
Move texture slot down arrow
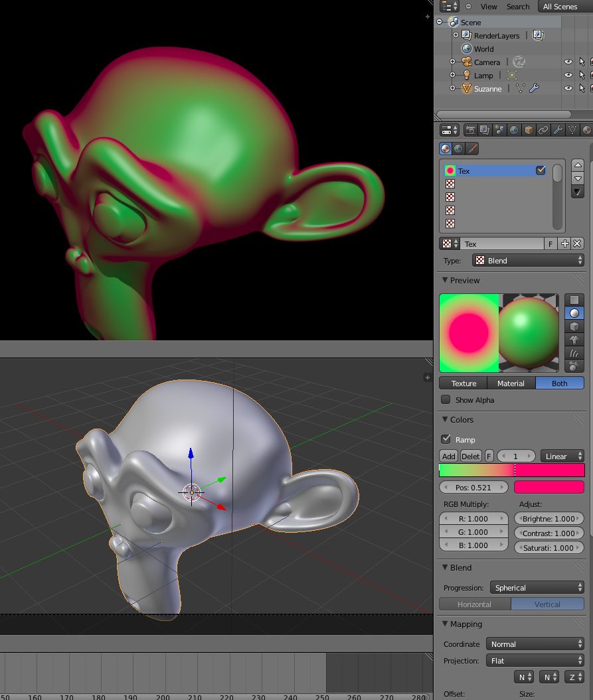tap(578, 178)
